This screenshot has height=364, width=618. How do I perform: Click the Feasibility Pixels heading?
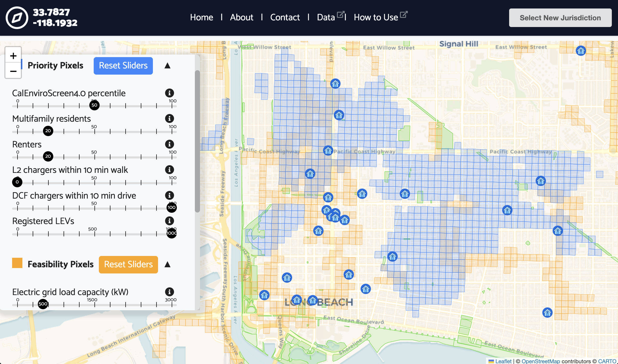60,264
